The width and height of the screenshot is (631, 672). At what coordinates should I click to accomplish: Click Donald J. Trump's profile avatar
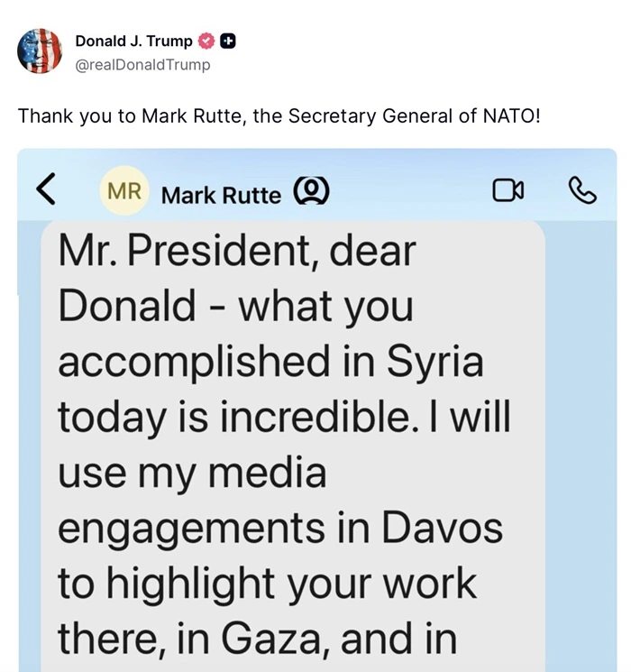pyautogui.click(x=40, y=51)
